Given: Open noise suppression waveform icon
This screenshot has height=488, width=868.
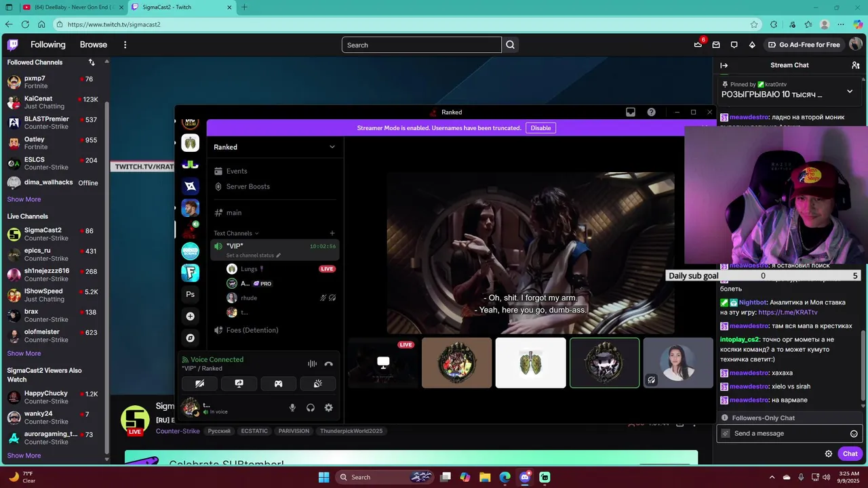Looking at the screenshot, I should click(x=312, y=364).
